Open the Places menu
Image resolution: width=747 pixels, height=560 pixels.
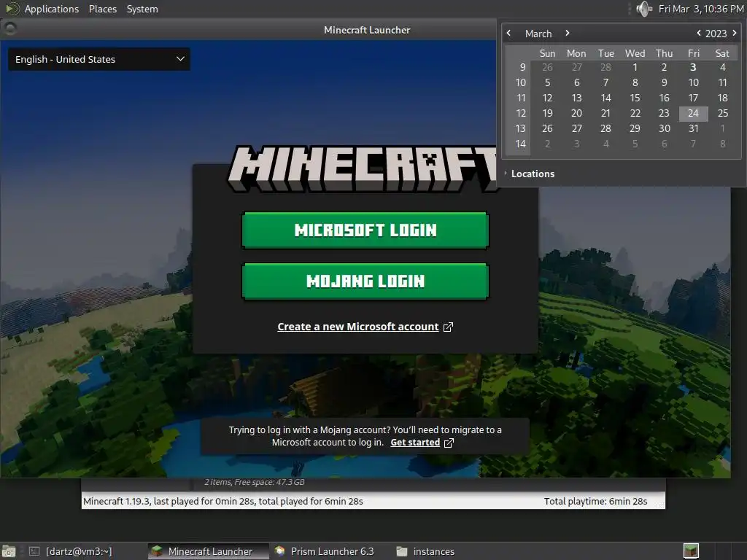tap(102, 9)
